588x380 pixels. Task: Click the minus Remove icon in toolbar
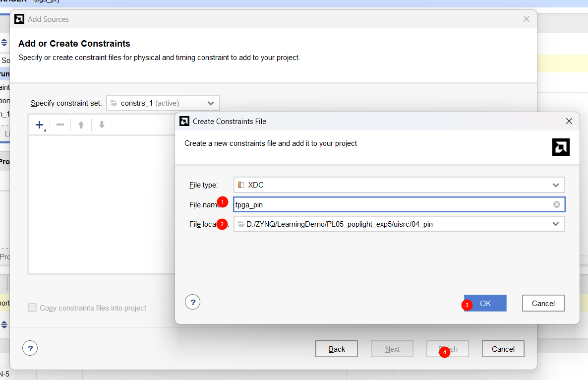pyautogui.click(x=60, y=125)
